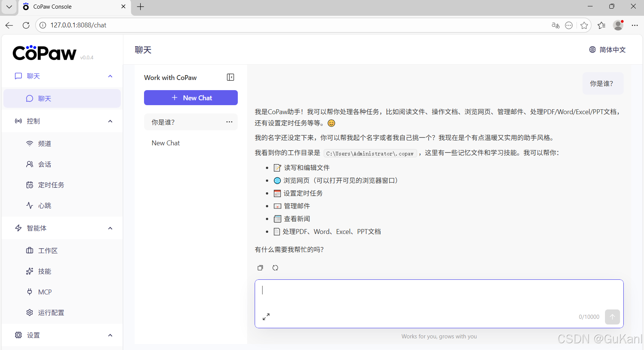Open the 频道 channel panel

click(44, 143)
